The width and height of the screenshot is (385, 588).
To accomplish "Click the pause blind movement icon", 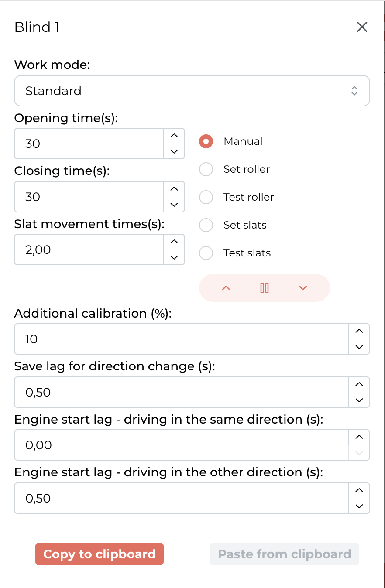I will (265, 288).
